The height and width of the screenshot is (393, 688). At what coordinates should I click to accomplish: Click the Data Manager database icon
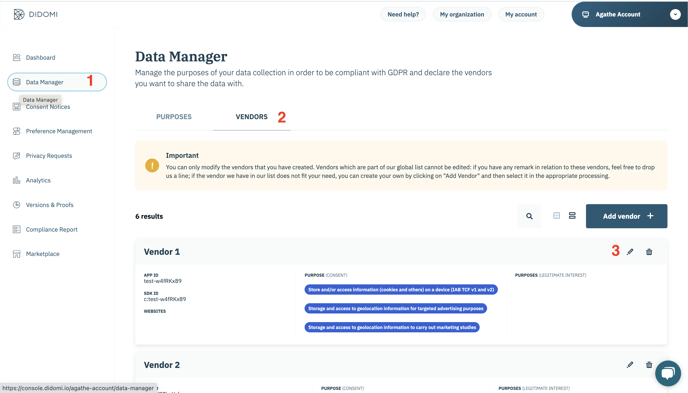[x=17, y=82]
